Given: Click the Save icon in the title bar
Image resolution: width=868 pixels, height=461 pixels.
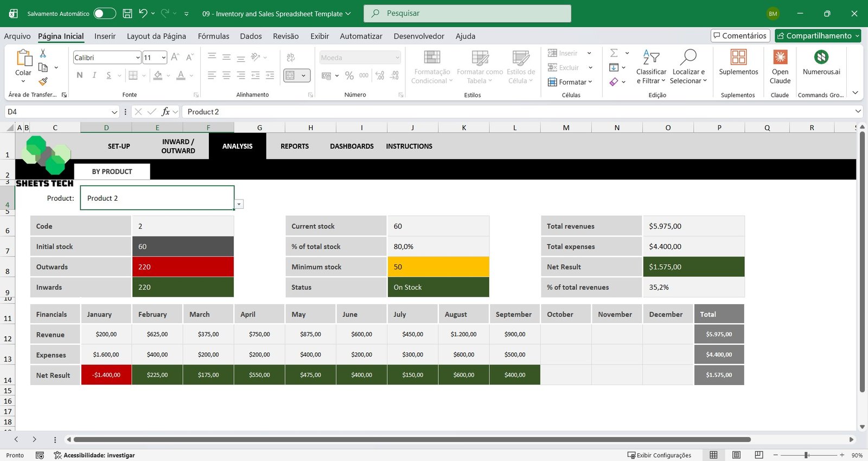Looking at the screenshot, I should tap(127, 14).
